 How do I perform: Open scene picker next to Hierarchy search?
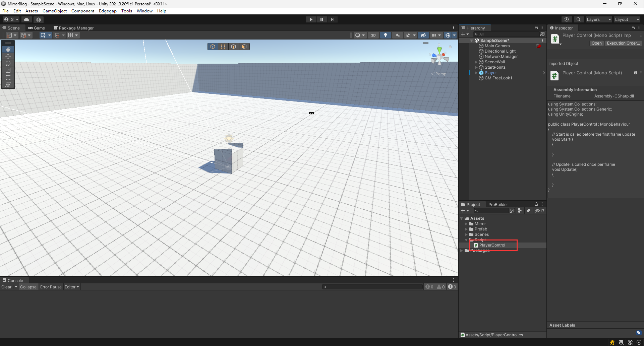pos(542,34)
